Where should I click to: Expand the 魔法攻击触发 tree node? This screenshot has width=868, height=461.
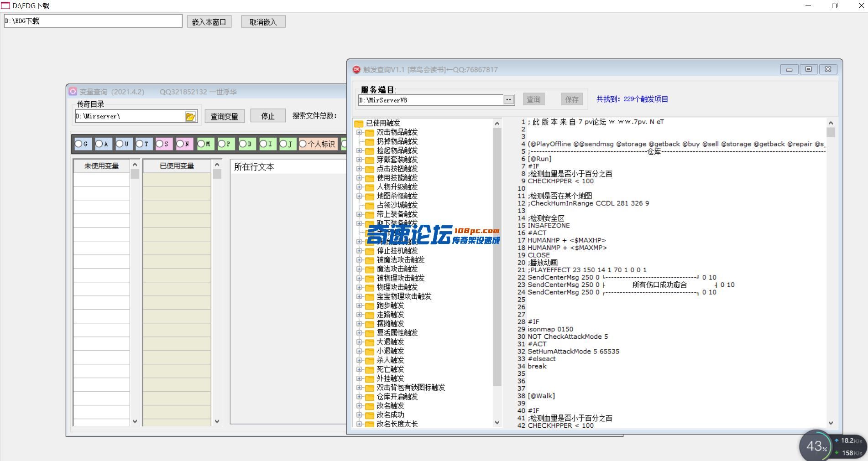click(359, 269)
